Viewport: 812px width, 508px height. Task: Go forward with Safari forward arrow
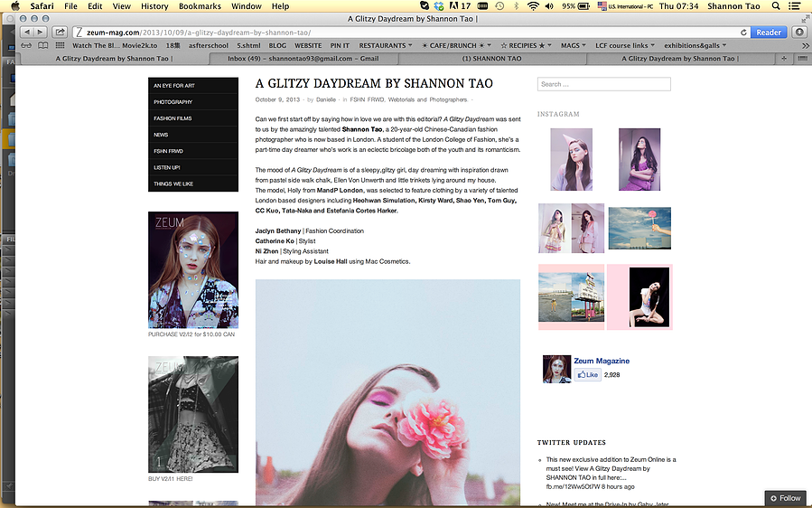[x=40, y=33]
